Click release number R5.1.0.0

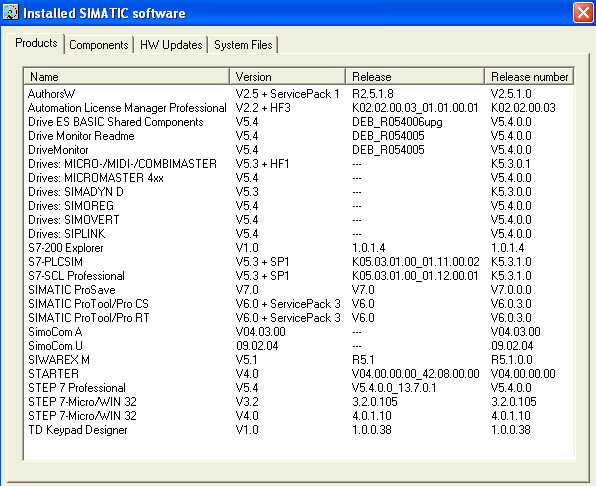512,360
